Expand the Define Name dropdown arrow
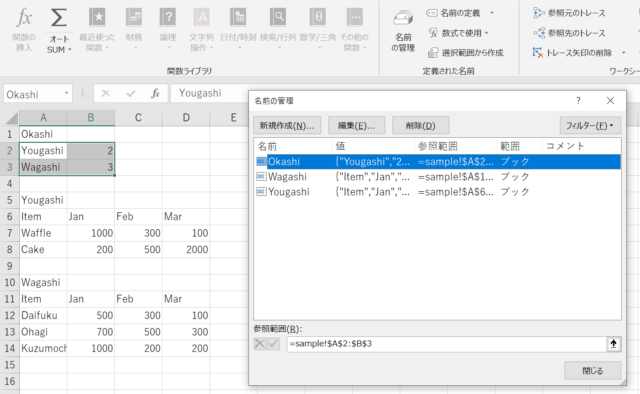The height and width of the screenshot is (394, 640). tap(492, 13)
